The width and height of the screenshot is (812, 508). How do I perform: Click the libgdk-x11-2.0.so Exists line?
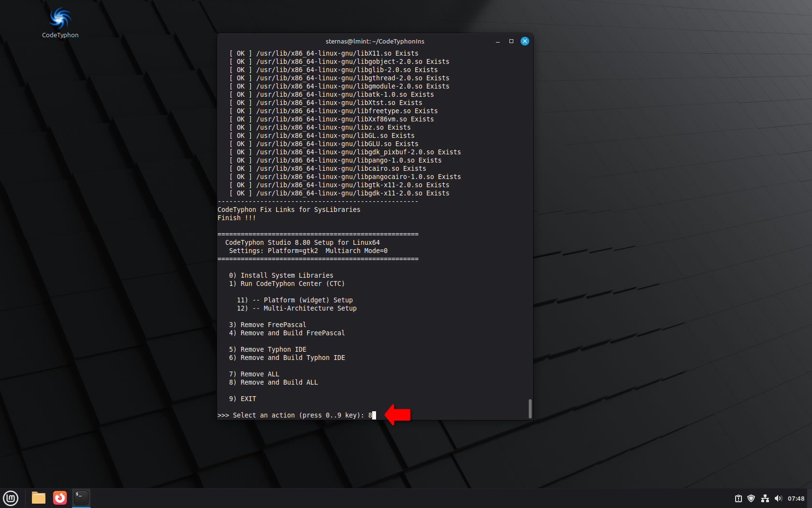coord(339,193)
